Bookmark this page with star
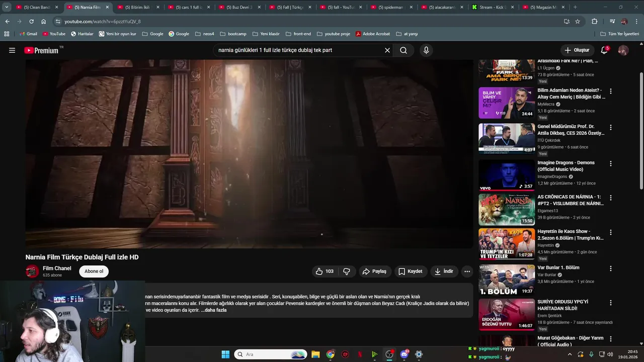644x362 pixels. pyautogui.click(x=578, y=22)
